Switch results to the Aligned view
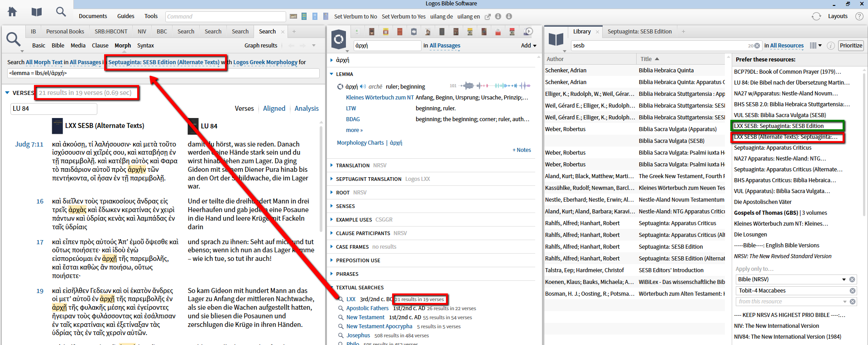Viewport: 868px width, 345px height. (274, 109)
